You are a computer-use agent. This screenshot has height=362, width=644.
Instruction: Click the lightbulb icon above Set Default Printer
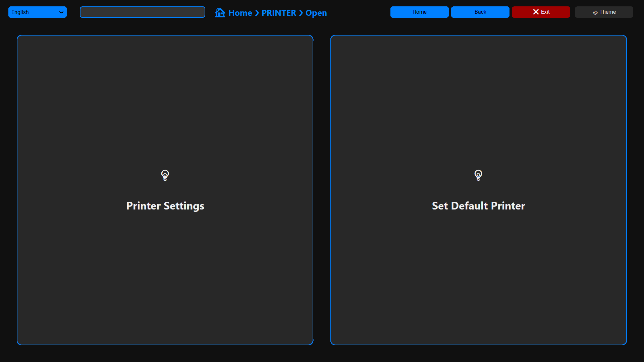pos(478,175)
